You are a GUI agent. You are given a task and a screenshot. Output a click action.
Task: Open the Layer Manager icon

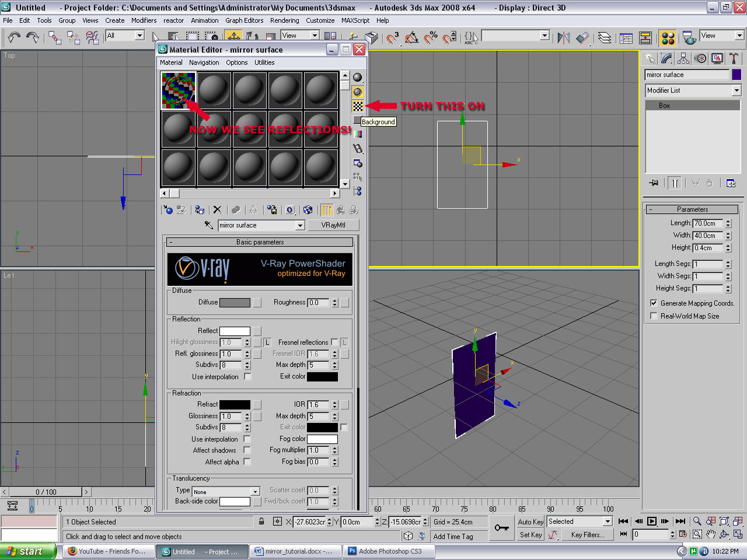(605, 38)
